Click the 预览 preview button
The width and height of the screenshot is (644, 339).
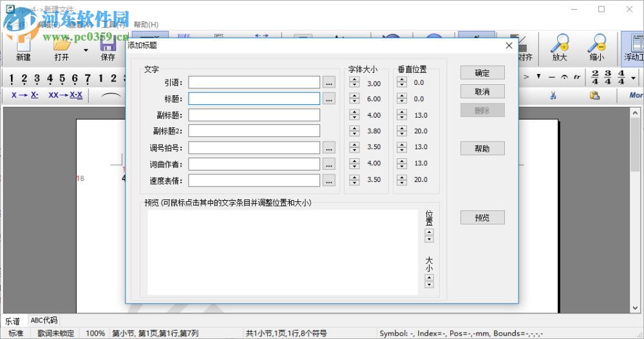coord(482,217)
